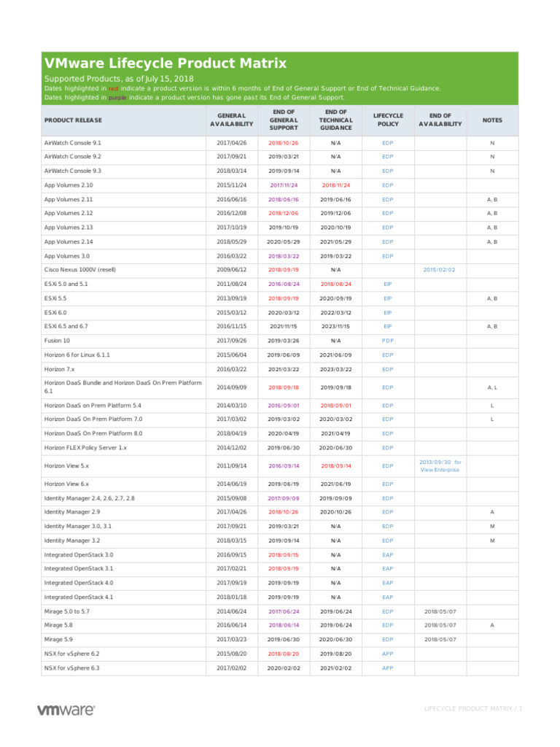Click the EIP link for ESXi 6.5 and 6.7
The height and width of the screenshot is (747, 560).
(387, 327)
